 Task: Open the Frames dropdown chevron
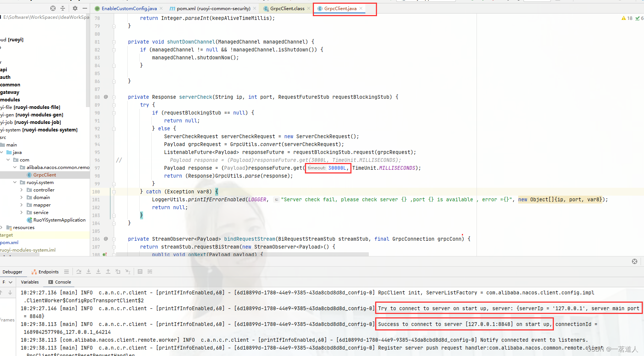11,282
